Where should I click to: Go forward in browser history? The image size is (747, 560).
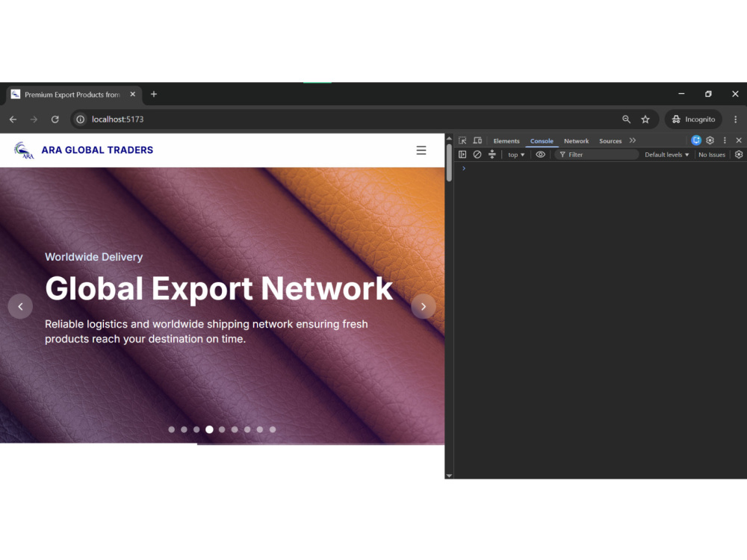coord(34,119)
